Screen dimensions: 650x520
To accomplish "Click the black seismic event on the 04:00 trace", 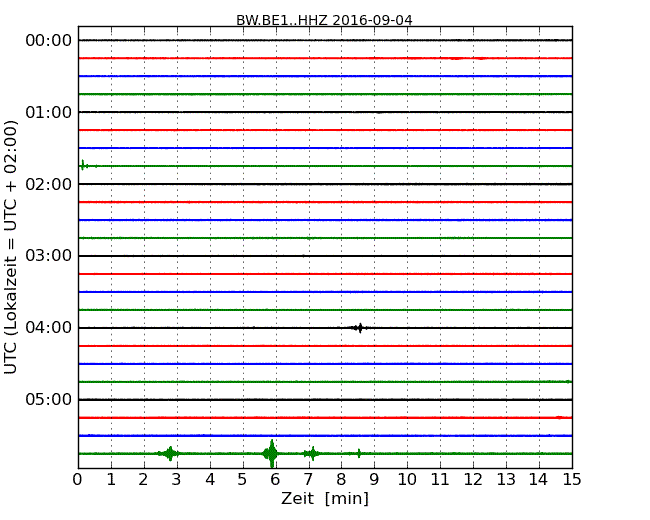I will tap(359, 328).
